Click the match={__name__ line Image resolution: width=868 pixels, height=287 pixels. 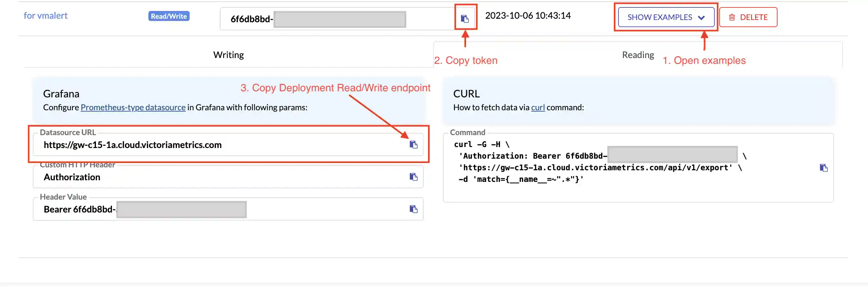click(x=521, y=179)
